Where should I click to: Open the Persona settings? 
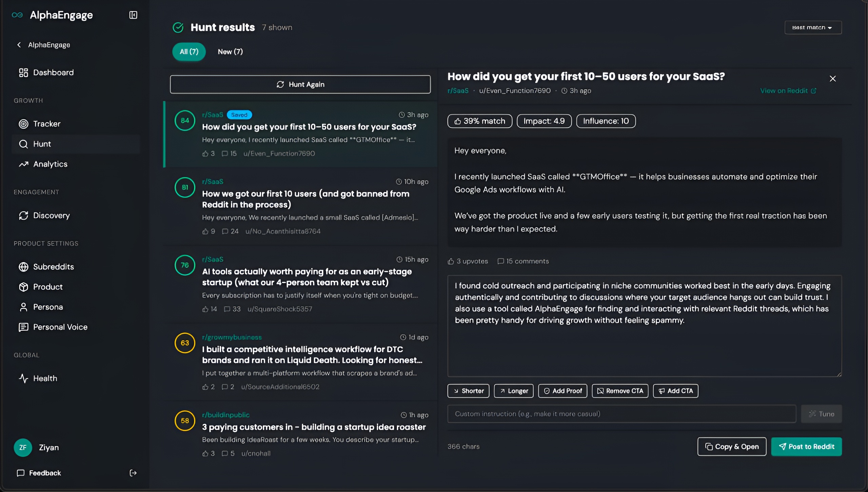point(48,307)
